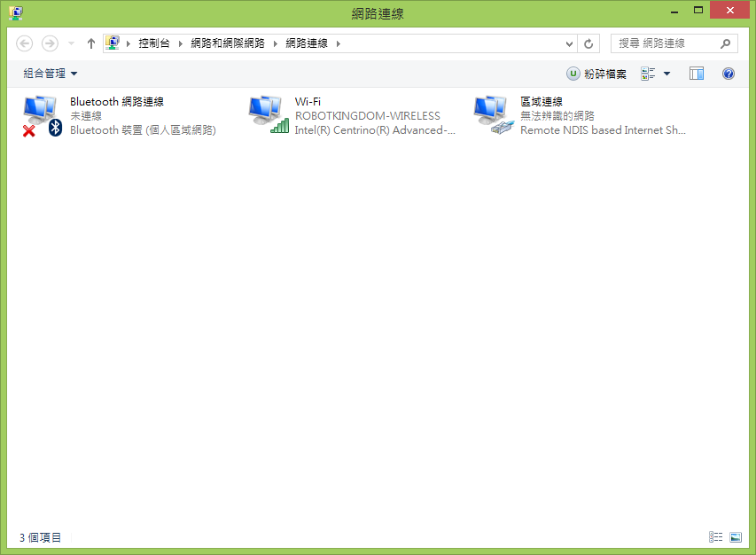Click the change view icon in toolbar
This screenshot has height=555, width=756.
(x=648, y=74)
